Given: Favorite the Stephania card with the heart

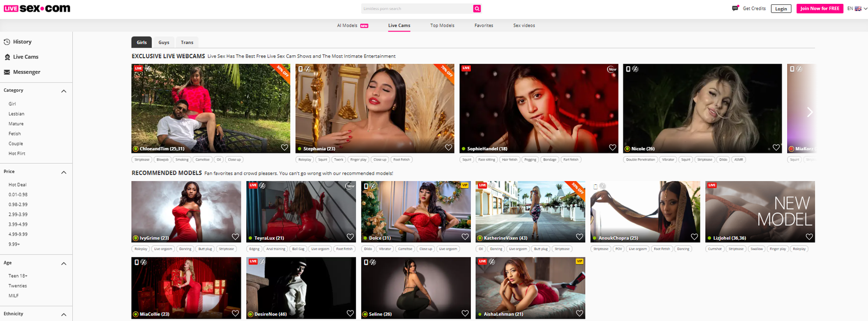Looking at the screenshot, I should (448, 147).
